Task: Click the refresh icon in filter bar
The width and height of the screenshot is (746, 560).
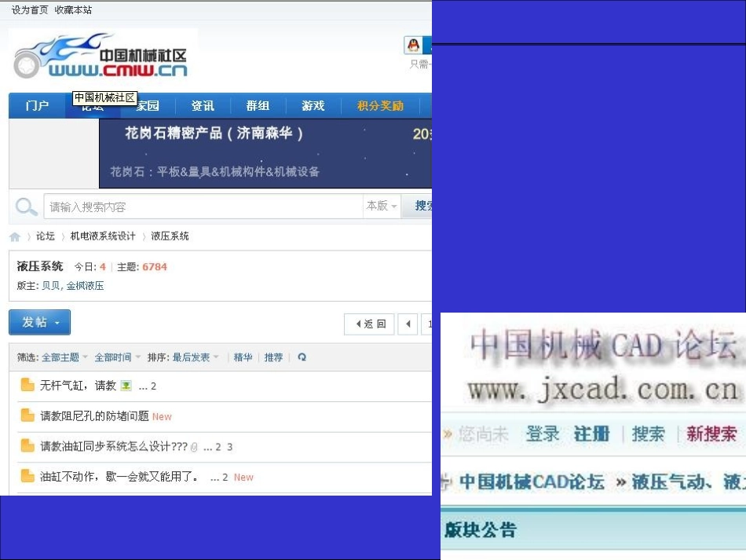Action: (x=302, y=357)
